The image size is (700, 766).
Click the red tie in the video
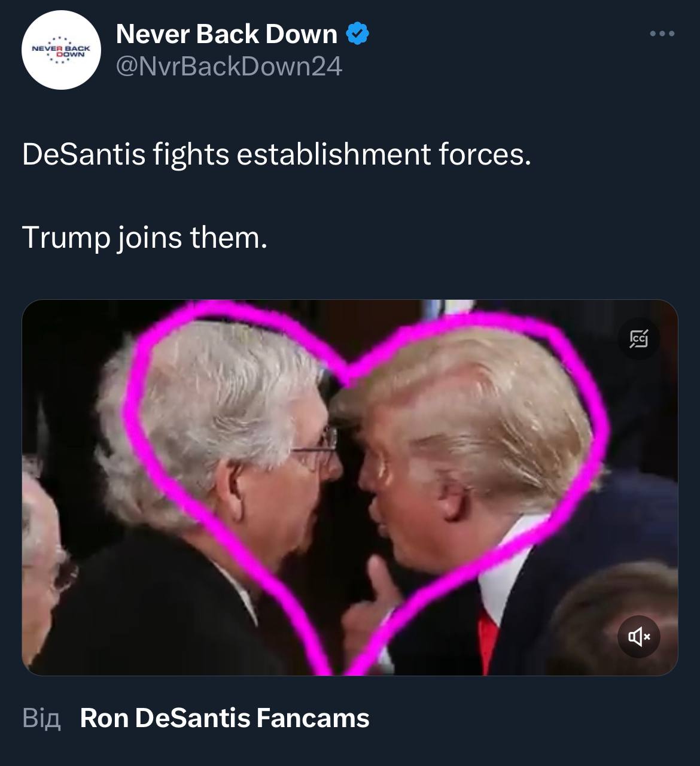pos(488,637)
